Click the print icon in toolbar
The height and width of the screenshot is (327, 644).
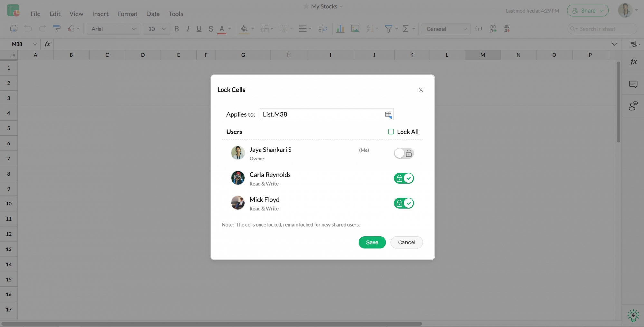[x=14, y=29]
